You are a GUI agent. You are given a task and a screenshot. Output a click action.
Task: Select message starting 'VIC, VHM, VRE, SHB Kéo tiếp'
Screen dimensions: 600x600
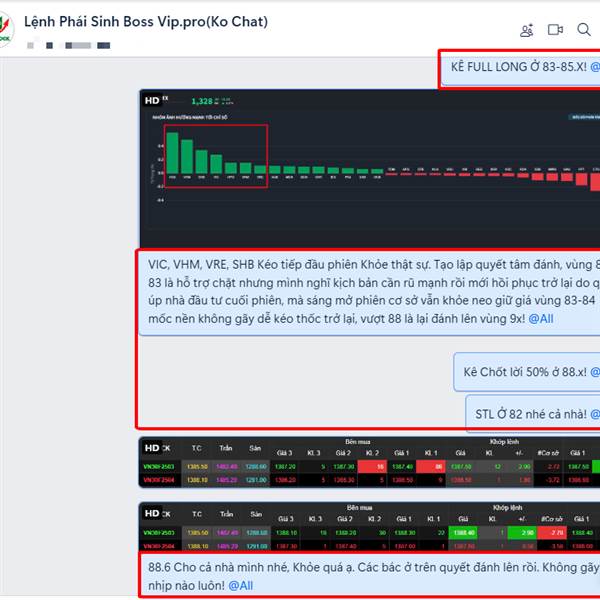click(x=369, y=292)
